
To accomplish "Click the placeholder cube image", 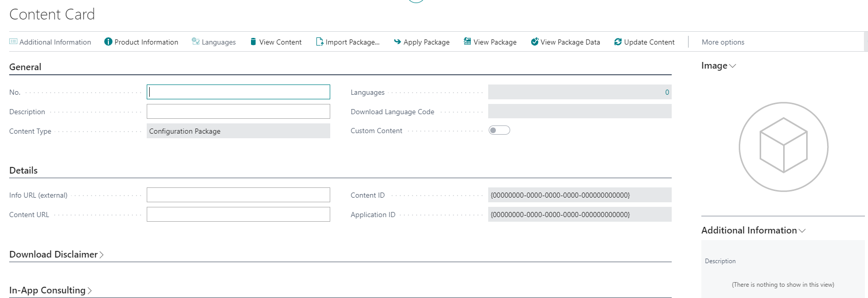I will click(783, 147).
